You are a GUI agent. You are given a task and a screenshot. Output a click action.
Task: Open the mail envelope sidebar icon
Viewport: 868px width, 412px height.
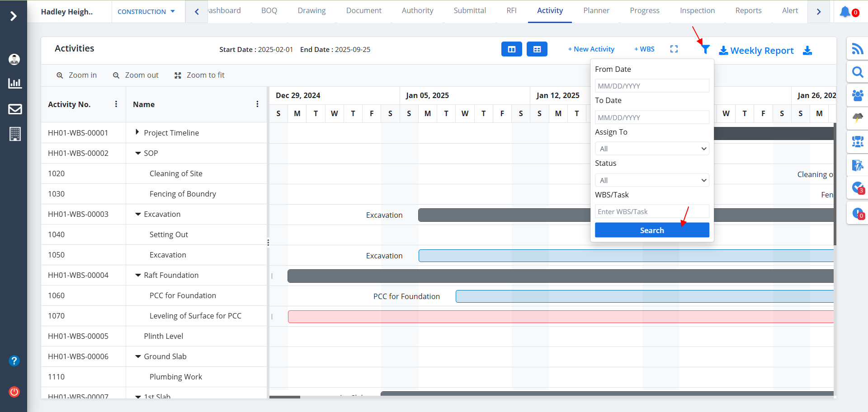tap(15, 109)
